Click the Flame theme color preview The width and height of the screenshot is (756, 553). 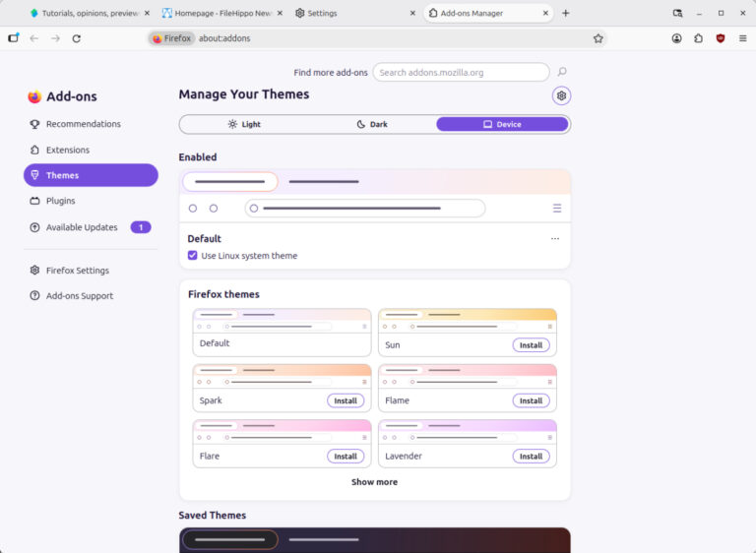(468, 376)
